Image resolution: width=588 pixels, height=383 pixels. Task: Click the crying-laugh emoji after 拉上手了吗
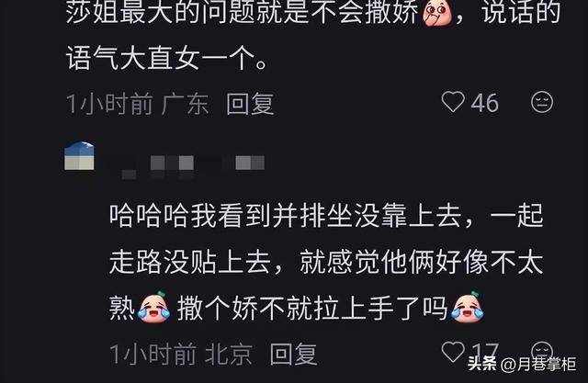468,307
